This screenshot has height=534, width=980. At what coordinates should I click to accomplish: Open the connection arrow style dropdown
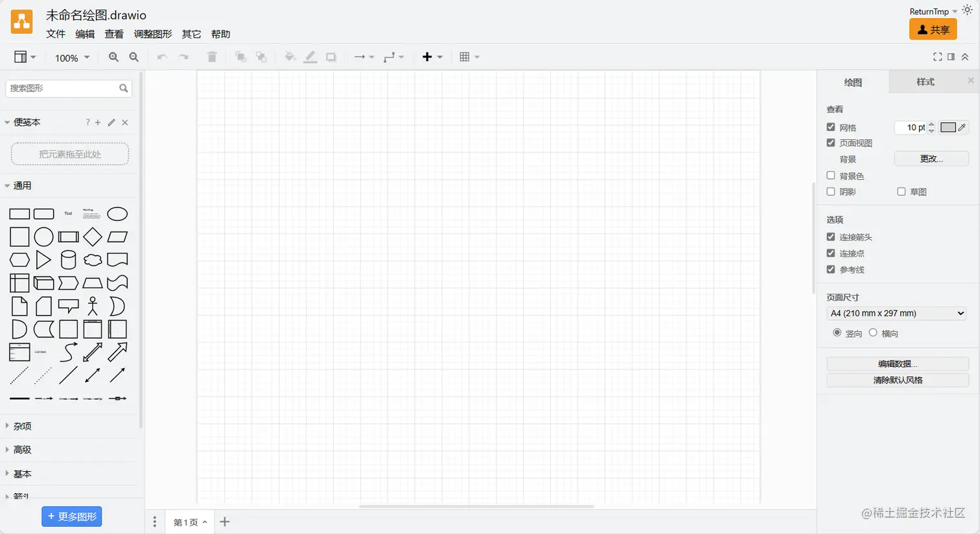364,57
